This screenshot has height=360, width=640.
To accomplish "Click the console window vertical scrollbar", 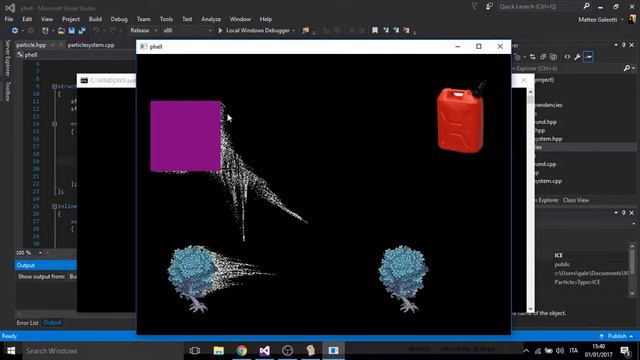I will pos(530,200).
